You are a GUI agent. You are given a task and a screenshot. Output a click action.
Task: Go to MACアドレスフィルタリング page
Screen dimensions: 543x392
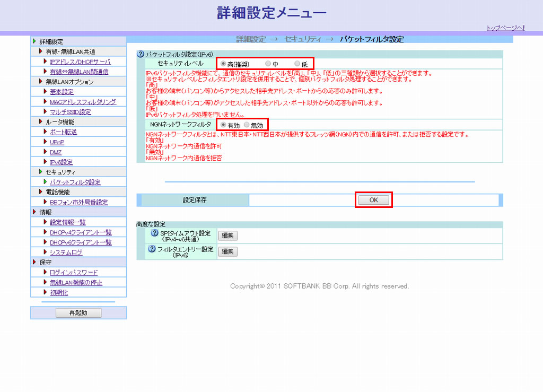83,102
